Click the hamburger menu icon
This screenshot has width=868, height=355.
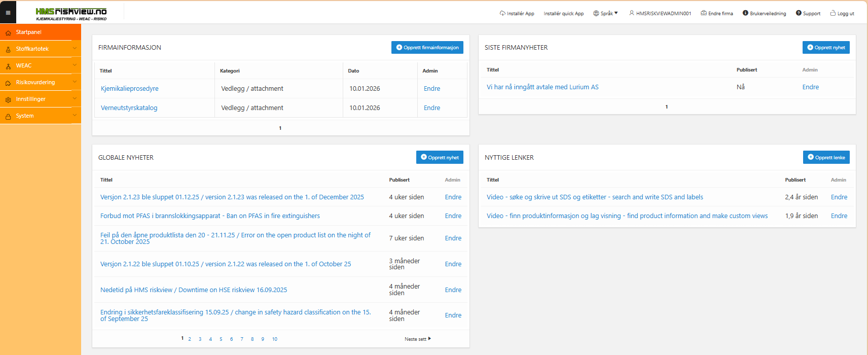pos(8,13)
